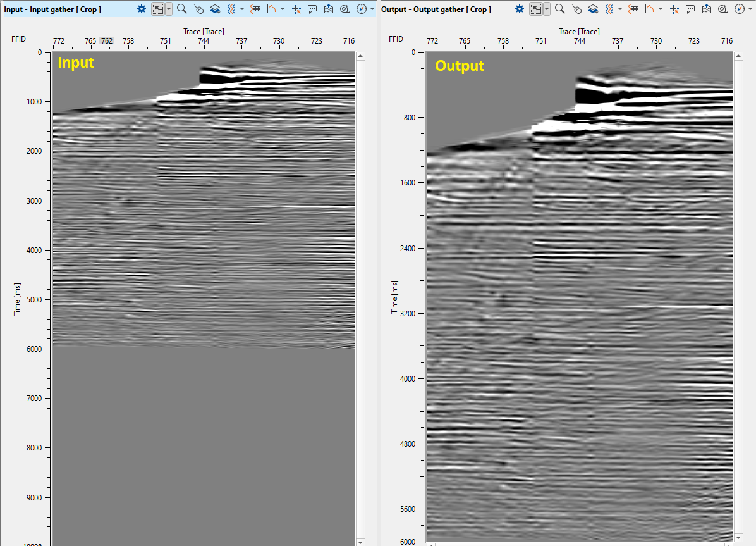Expand wiggle display dropdown in Input panel
756x546 pixels.
point(242,9)
